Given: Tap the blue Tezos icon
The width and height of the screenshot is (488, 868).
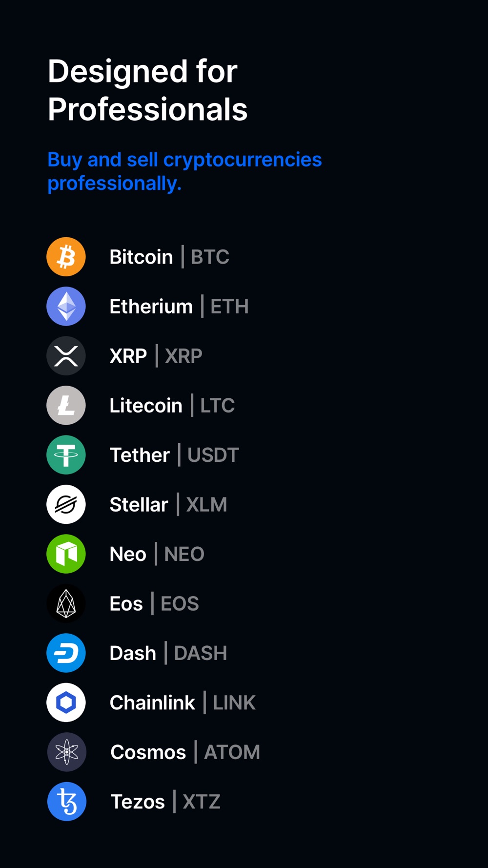Looking at the screenshot, I should coord(67,802).
